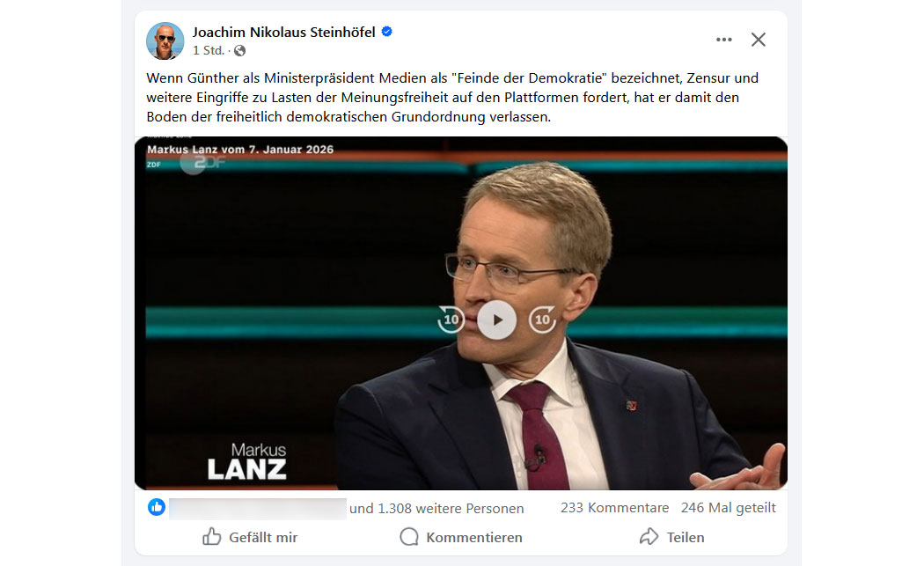
Task: Click the blue like reaction icon
Action: coord(157,507)
